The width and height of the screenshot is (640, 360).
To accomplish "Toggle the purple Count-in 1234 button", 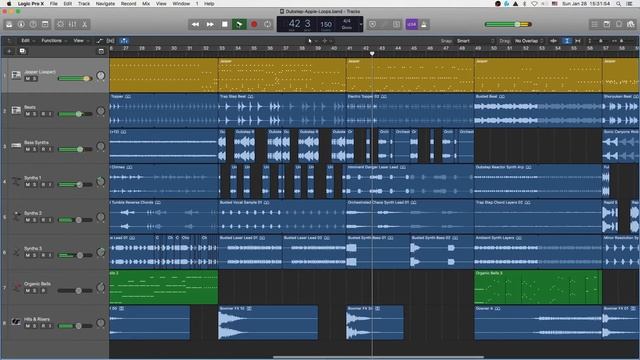I will 411,24.
